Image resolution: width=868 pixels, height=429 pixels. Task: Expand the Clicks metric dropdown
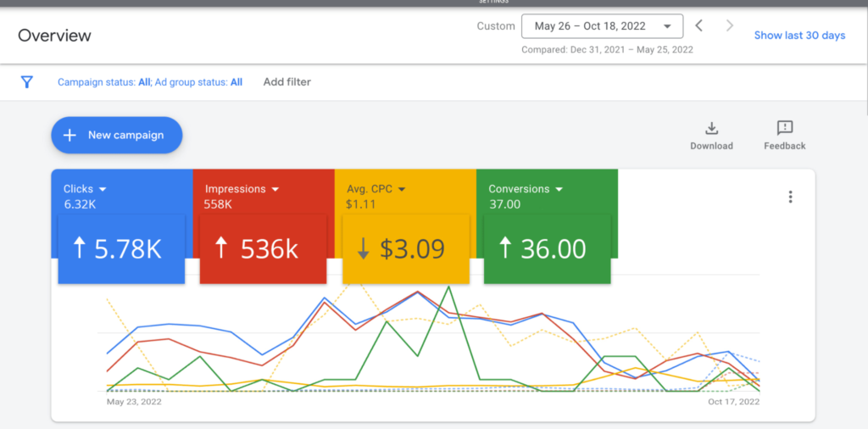pyautogui.click(x=103, y=189)
